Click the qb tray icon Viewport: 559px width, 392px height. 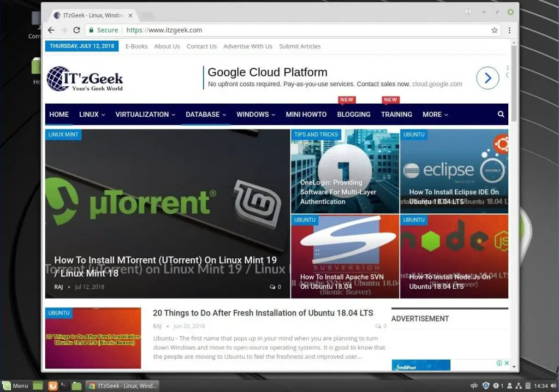coord(474,385)
